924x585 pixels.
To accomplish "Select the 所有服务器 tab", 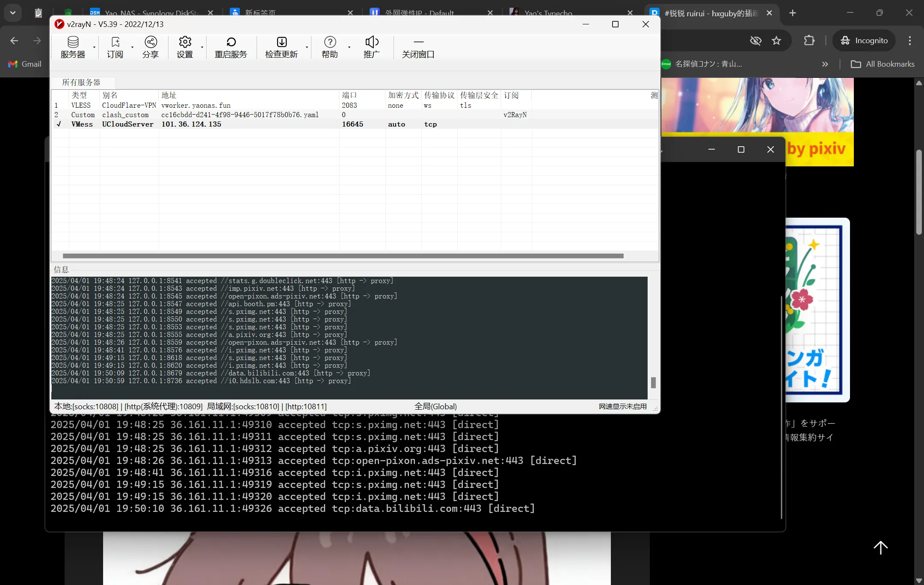I will 81,82.
